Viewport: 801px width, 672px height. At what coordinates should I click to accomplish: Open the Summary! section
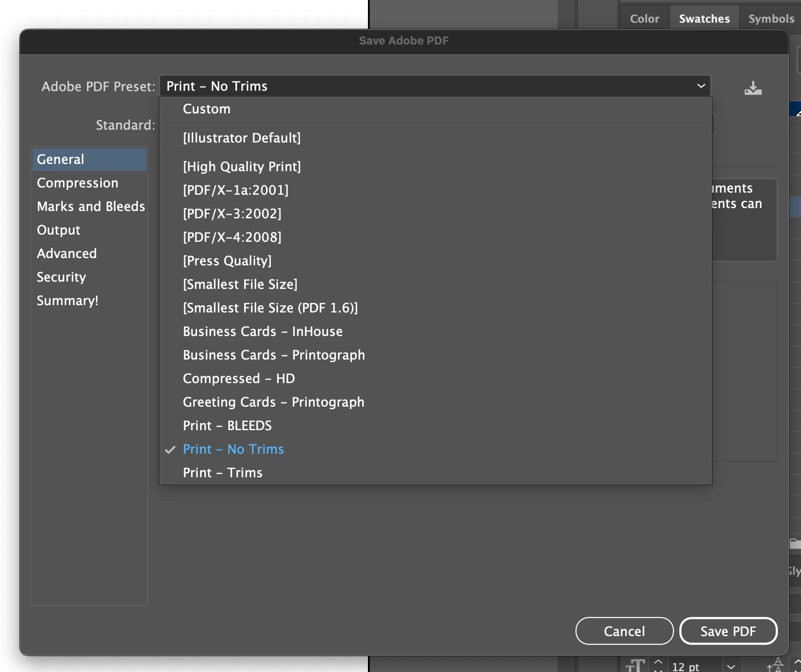[x=89, y=300]
